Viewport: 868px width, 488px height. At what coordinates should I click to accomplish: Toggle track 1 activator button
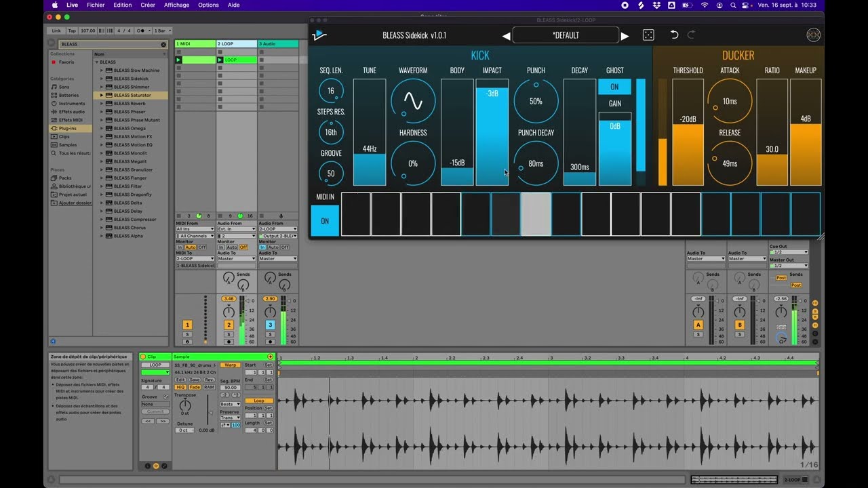point(187,325)
